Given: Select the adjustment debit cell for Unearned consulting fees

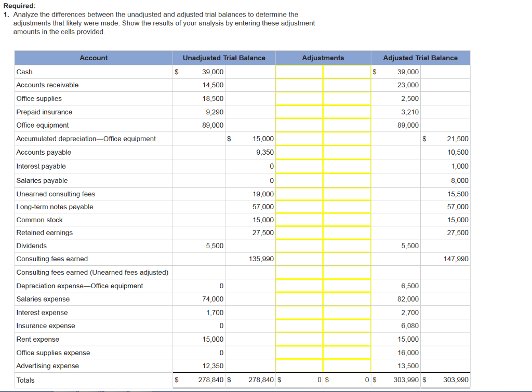Looking at the screenshot, I should coord(300,194).
